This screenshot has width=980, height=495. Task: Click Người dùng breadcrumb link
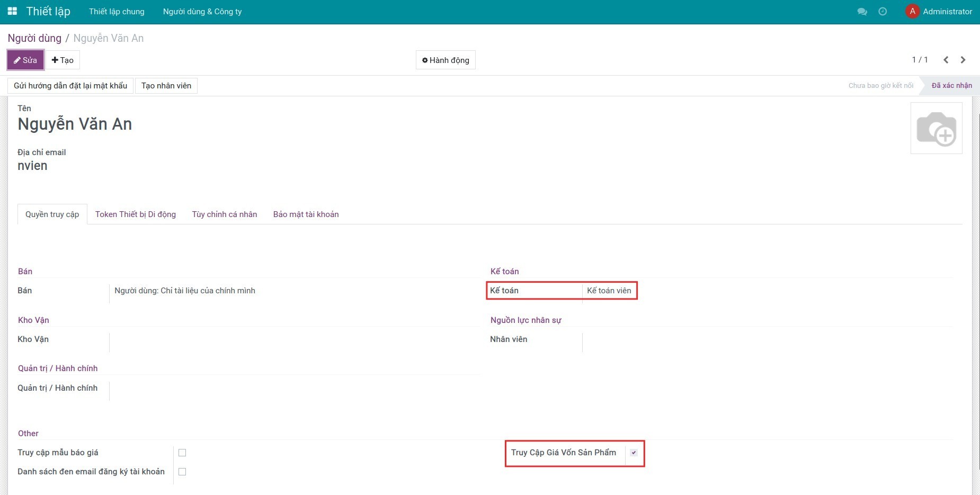(34, 38)
